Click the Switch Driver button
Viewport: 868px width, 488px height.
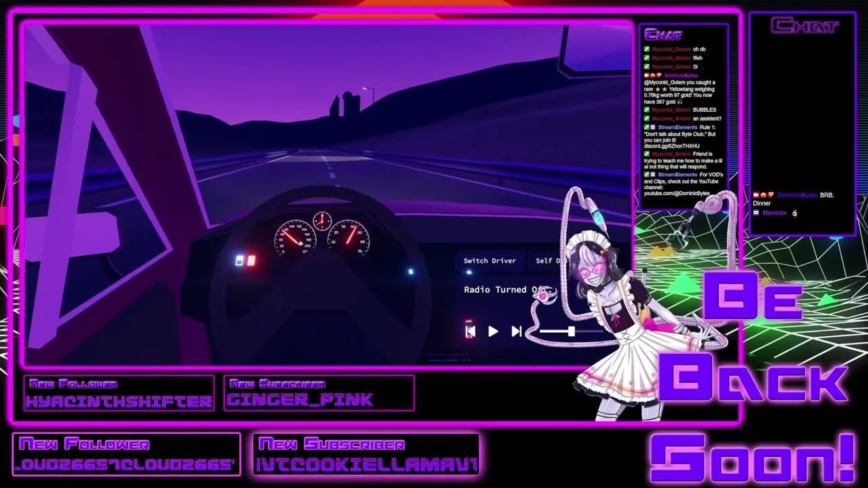tap(490, 260)
